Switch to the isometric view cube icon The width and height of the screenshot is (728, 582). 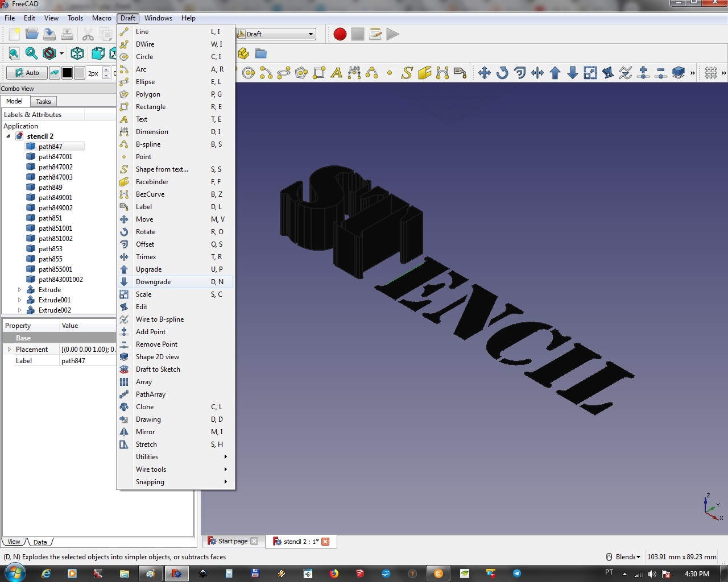(x=77, y=53)
